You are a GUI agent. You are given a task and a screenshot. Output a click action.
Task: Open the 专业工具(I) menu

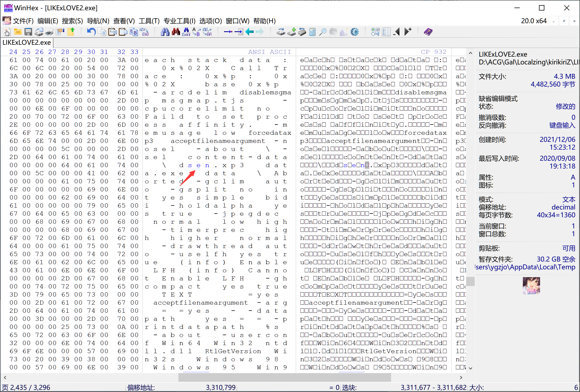pyautogui.click(x=179, y=21)
